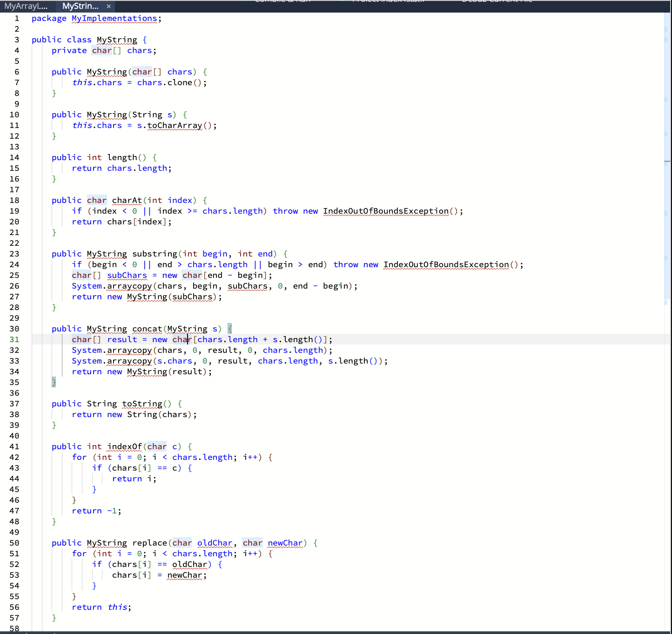Click toCharArray on line 11
Image resolution: width=672 pixels, height=634 pixels.
175,125
